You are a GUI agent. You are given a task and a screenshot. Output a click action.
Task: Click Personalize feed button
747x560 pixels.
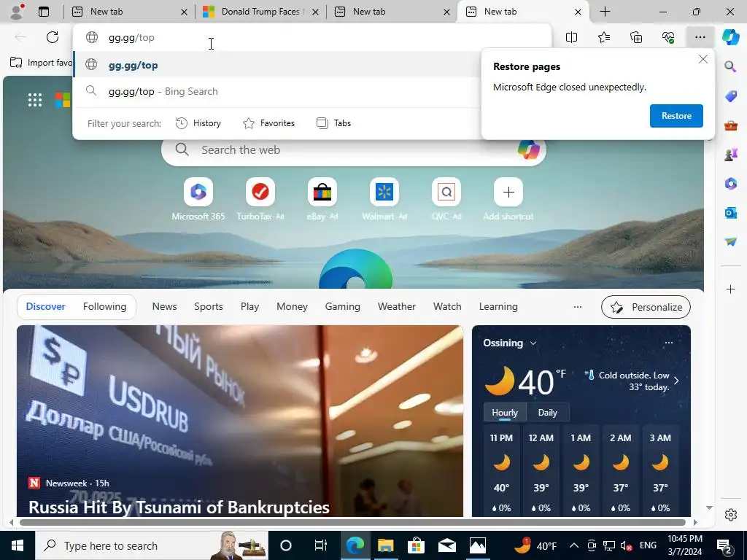[646, 307]
